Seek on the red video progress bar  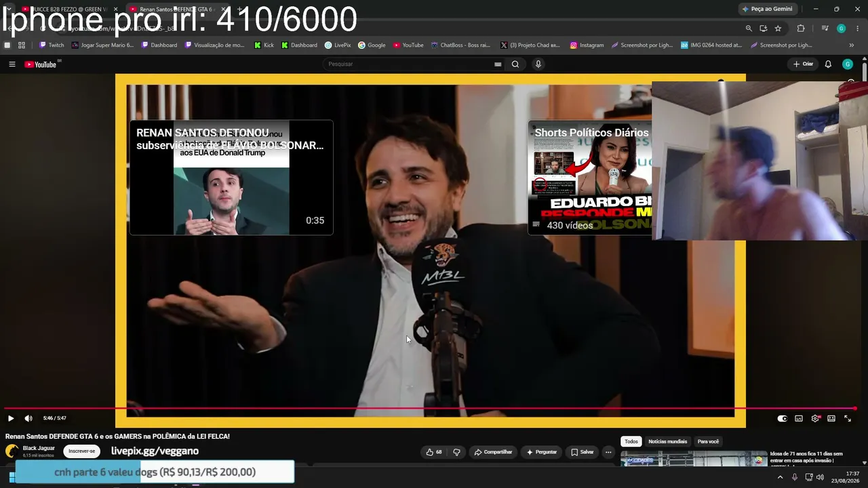[431, 409]
